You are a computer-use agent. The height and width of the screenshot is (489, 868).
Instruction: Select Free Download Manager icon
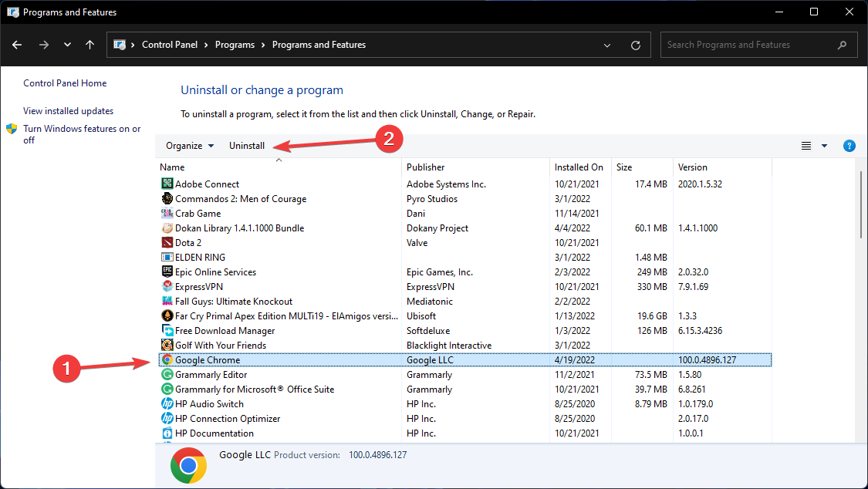(167, 330)
